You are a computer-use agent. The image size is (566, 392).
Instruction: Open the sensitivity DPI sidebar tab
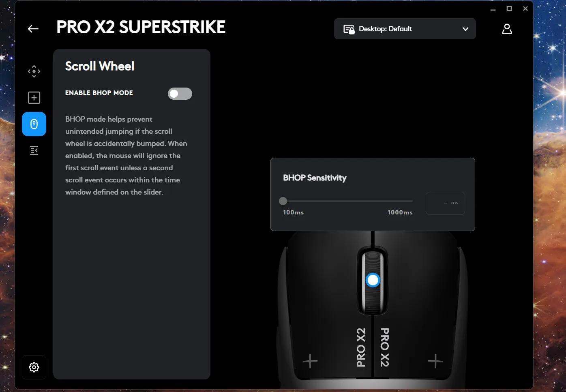(x=34, y=71)
